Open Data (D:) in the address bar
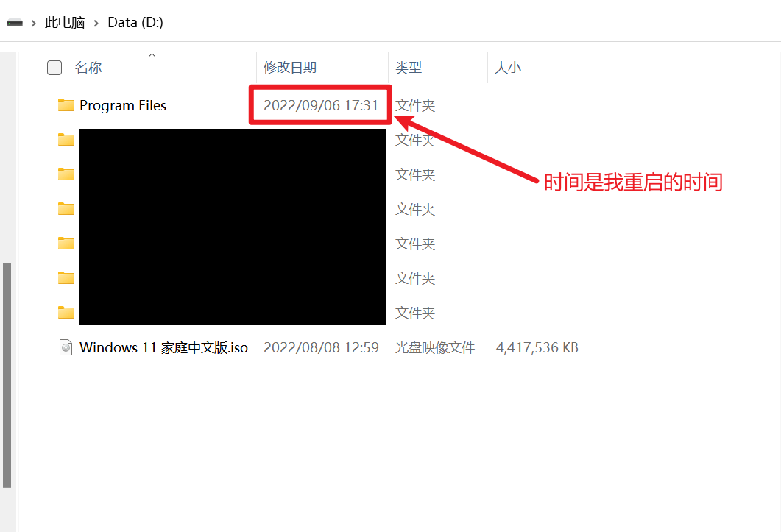Viewport: 781px width, 532px height. (x=135, y=22)
